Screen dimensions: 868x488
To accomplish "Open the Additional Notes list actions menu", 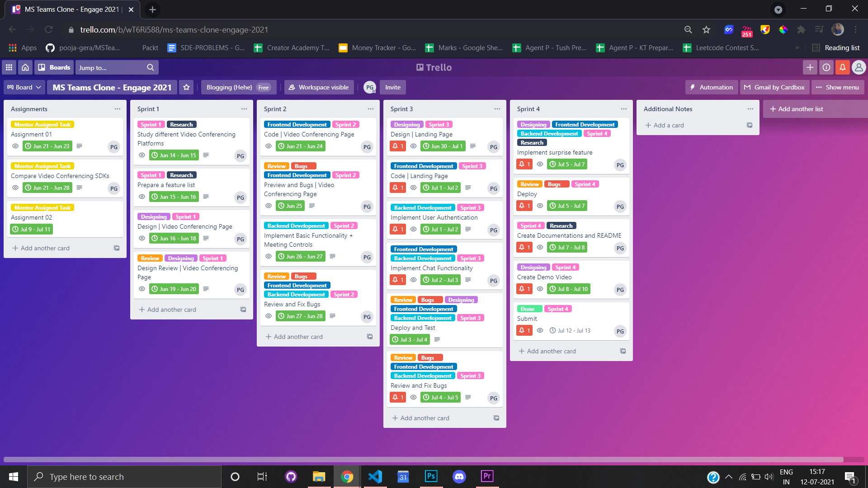I will pos(750,108).
